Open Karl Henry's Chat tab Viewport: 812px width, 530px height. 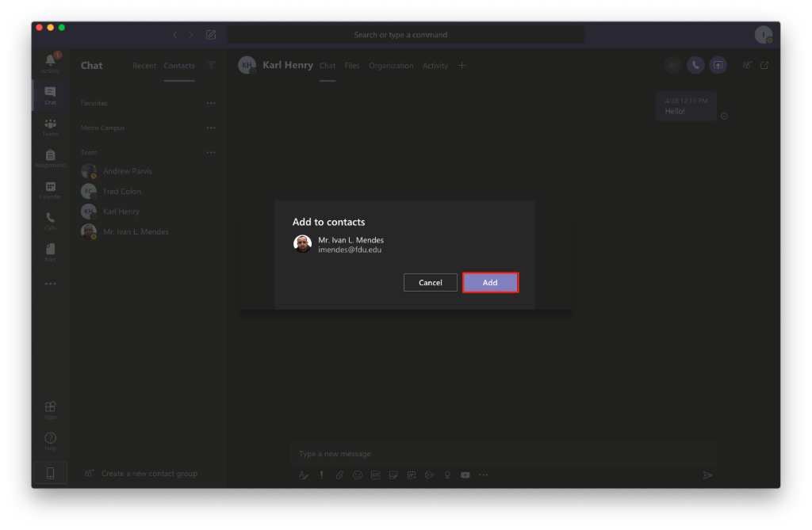click(x=327, y=66)
